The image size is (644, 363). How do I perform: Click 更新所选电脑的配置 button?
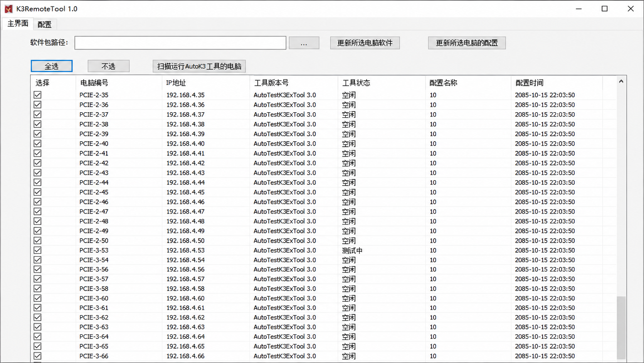click(x=467, y=43)
